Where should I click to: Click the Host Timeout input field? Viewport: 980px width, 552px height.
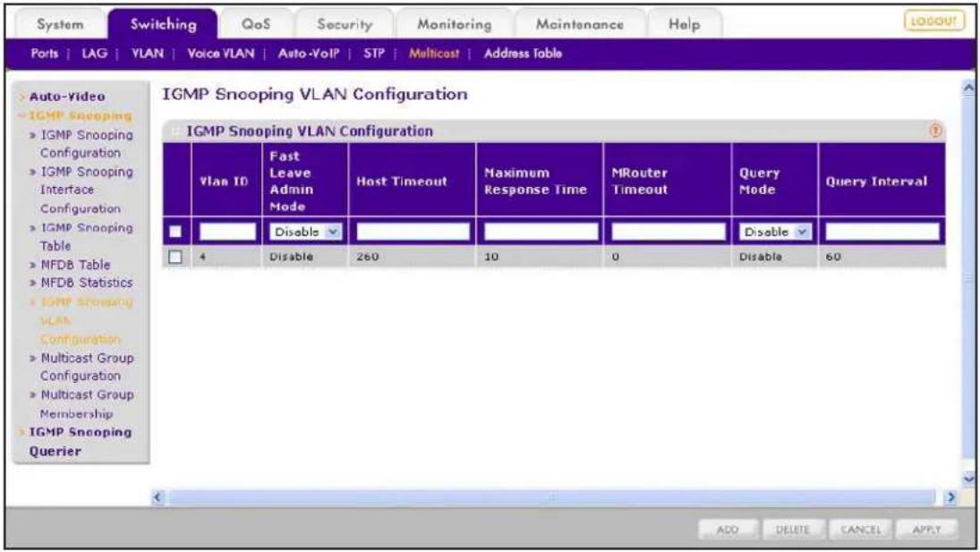click(413, 232)
